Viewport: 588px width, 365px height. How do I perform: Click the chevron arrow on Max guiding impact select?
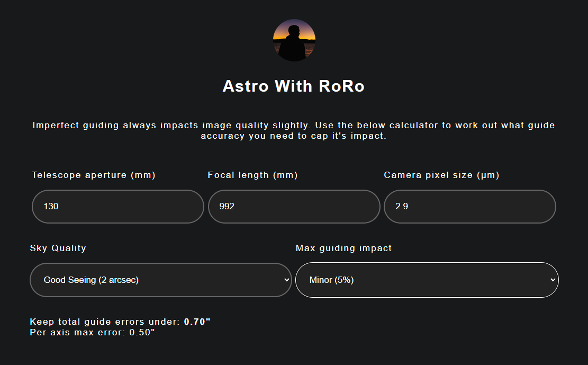coord(553,280)
